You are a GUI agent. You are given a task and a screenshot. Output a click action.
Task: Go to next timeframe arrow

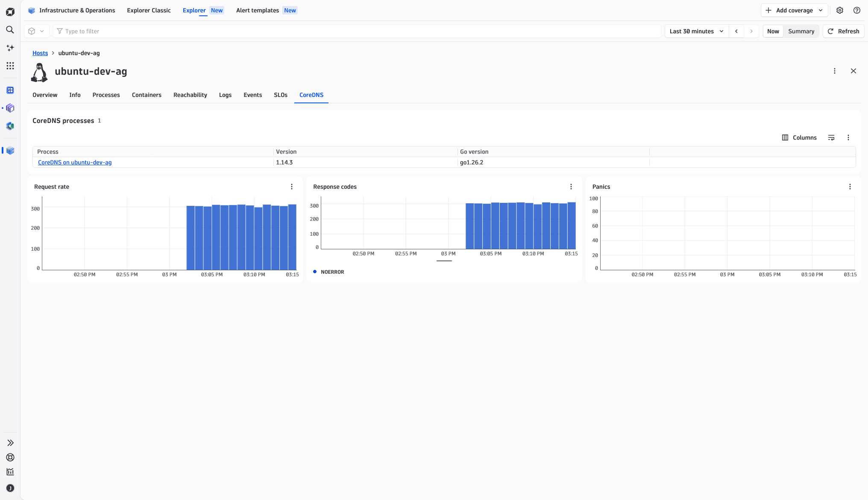coord(751,31)
